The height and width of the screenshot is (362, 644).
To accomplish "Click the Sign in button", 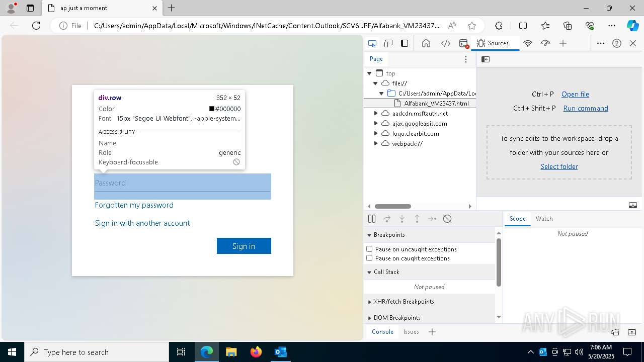I will pos(244,246).
